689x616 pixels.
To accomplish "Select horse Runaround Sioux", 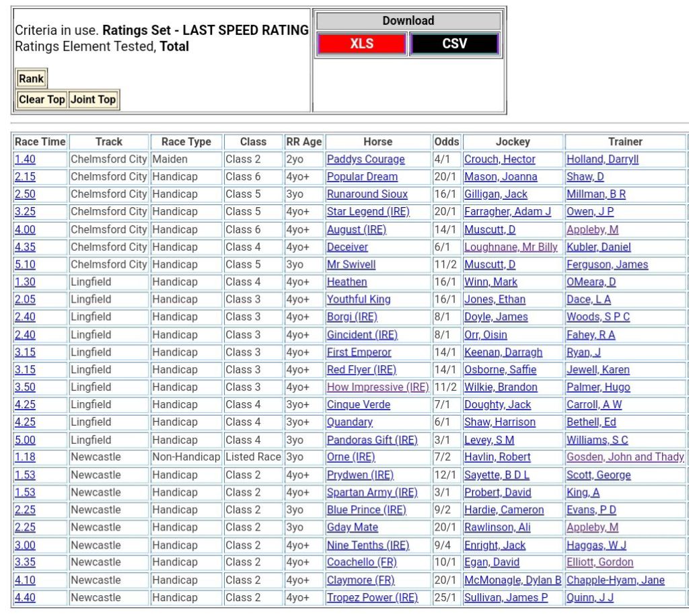I will coord(367,194).
